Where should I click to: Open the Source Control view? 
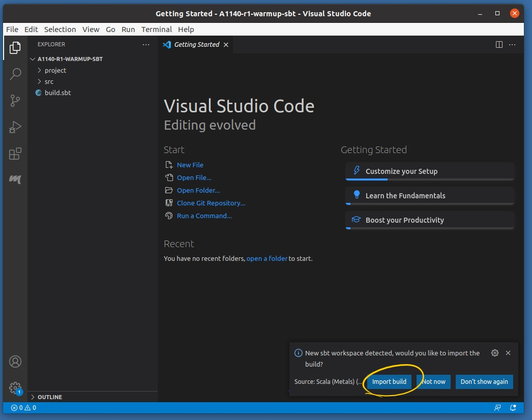[x=15, y=101]
